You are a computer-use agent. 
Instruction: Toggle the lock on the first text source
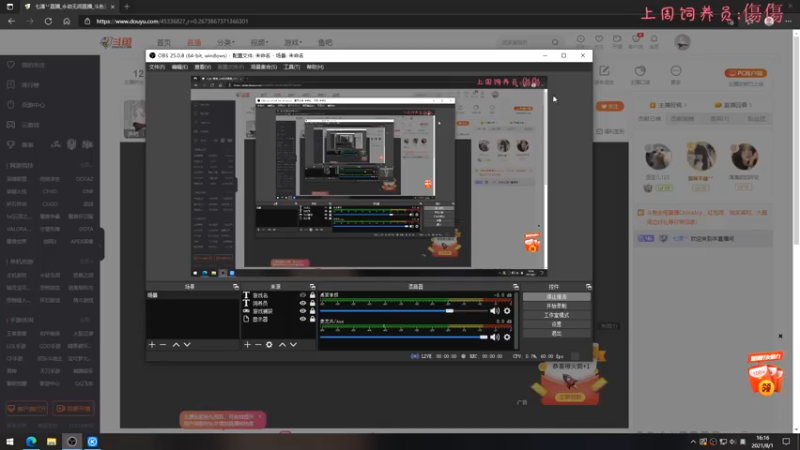[x=312, y=295]
